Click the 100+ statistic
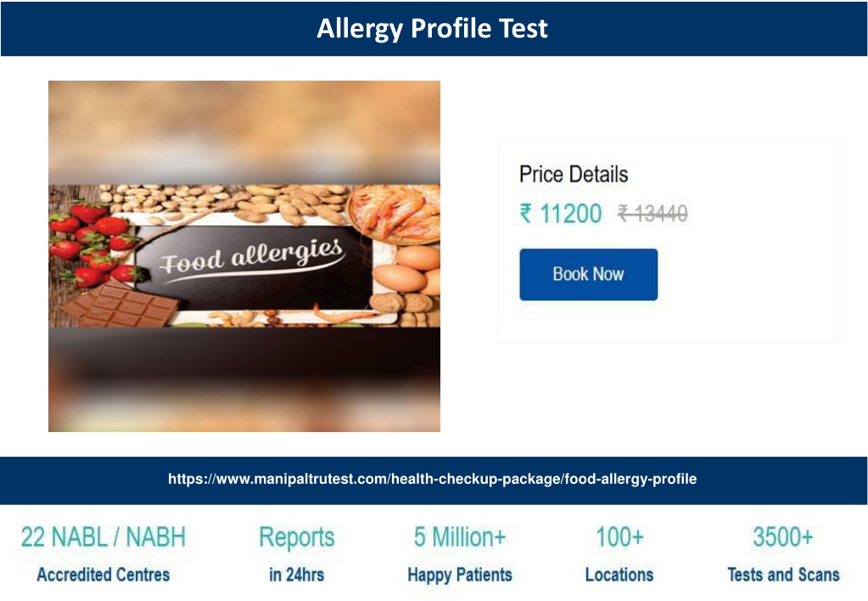This screenshot has height=601, width=868. (x=620, y=537)
